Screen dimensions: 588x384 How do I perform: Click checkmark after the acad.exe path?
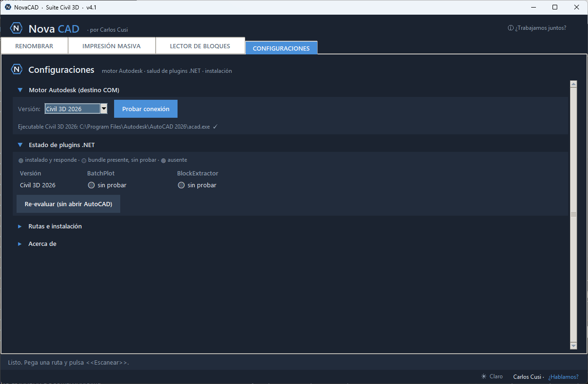215,127
